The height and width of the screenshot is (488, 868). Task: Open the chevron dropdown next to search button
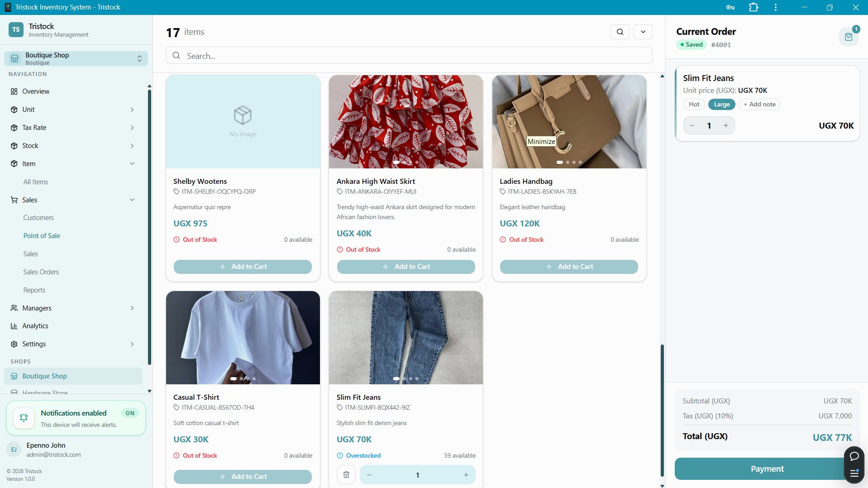(643, 32)
